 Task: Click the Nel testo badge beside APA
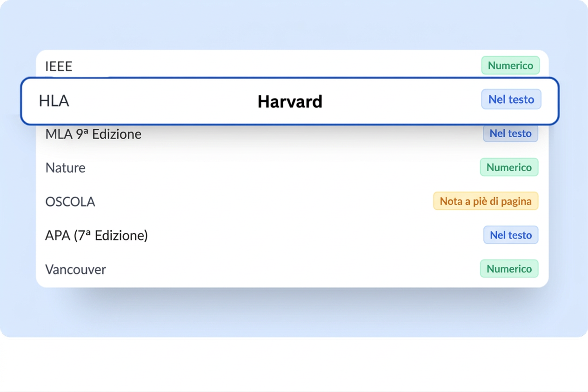point(510,235)
